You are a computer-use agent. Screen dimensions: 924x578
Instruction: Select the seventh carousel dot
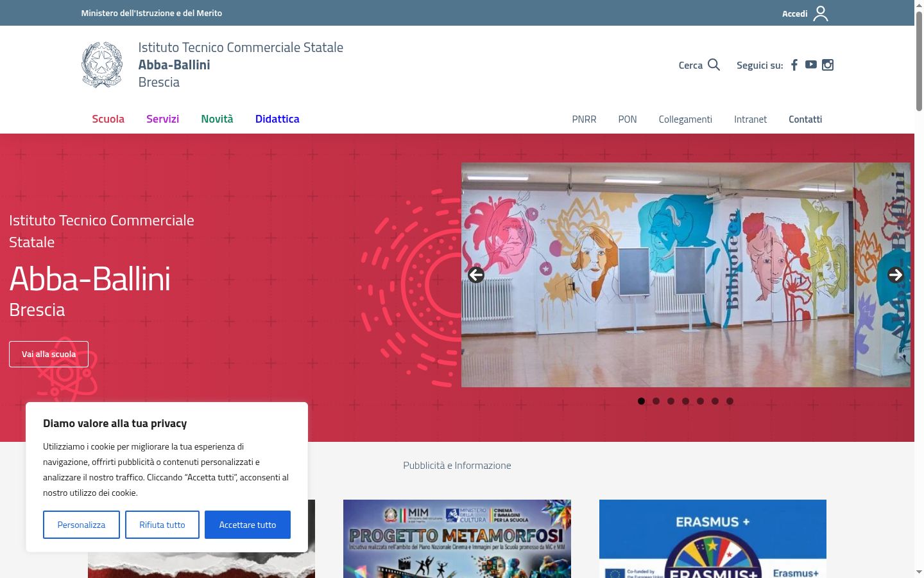click(x=730, y=401)
